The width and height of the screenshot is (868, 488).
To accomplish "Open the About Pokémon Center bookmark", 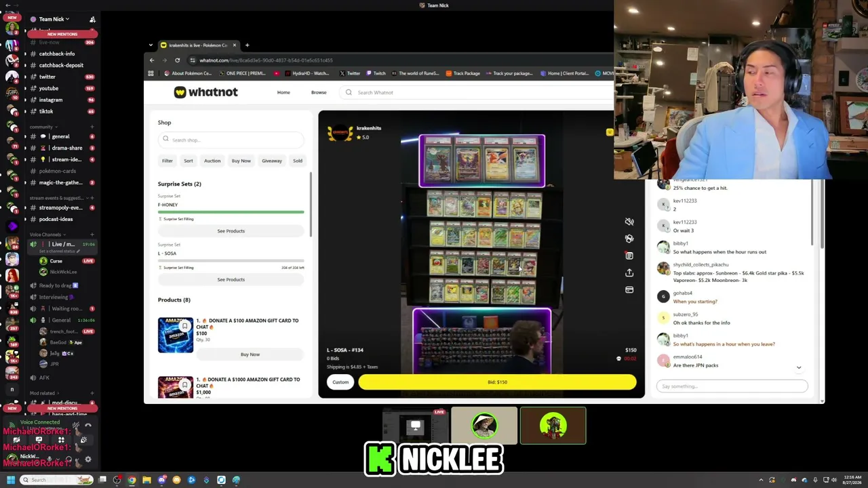I will click(x=188, y=73).
